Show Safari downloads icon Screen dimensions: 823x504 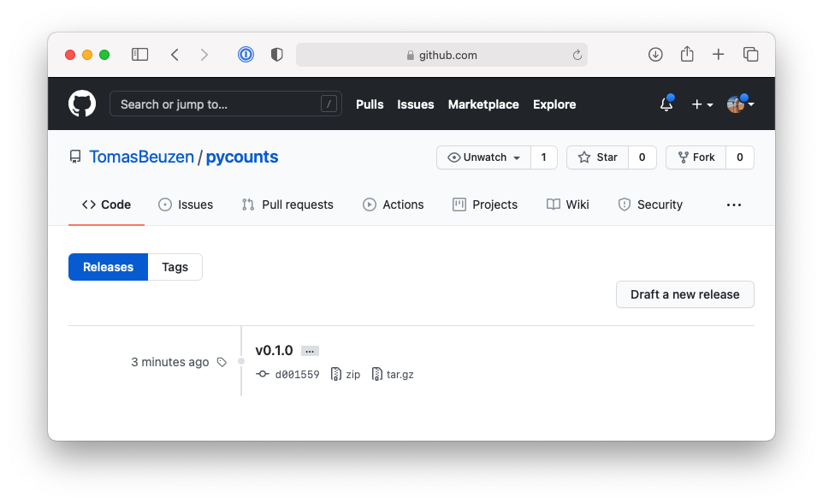tap(655, 54)
